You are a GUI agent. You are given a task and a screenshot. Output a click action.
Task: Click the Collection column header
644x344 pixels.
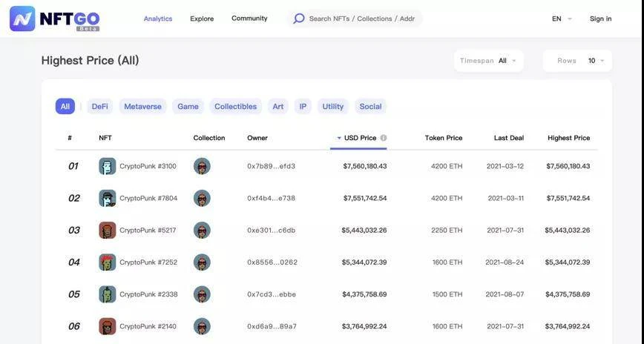click(x=209, y=138)
